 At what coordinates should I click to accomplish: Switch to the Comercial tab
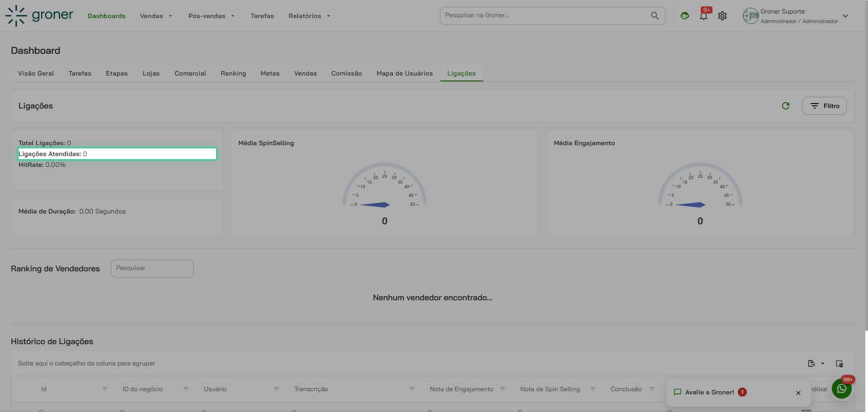click(x=190, y=73)
